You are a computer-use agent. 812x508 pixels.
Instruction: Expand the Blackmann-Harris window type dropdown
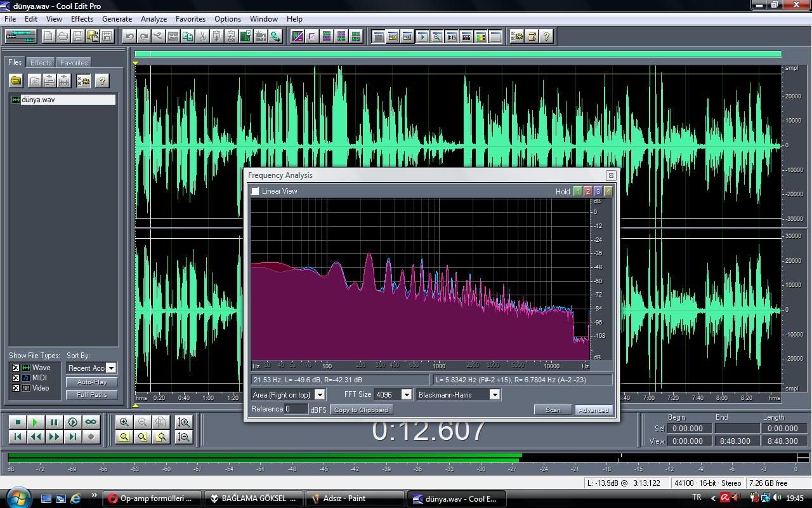(494, 395)
